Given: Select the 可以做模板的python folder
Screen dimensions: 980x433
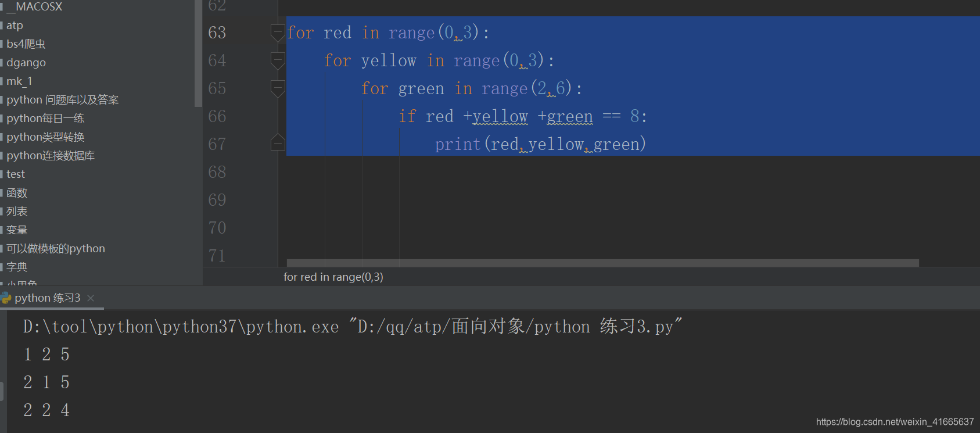Looking at the screenshot, I should [x=56, y=248].
